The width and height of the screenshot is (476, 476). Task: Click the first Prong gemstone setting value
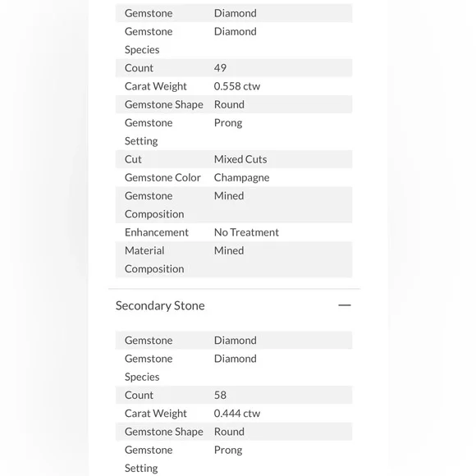pyautogui.click(x=228, y=123)
